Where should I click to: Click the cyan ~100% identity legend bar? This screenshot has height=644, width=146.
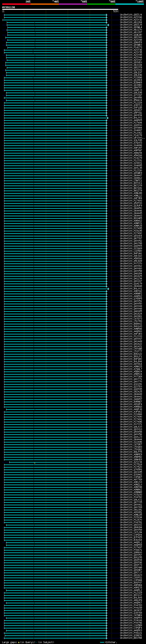130,4
